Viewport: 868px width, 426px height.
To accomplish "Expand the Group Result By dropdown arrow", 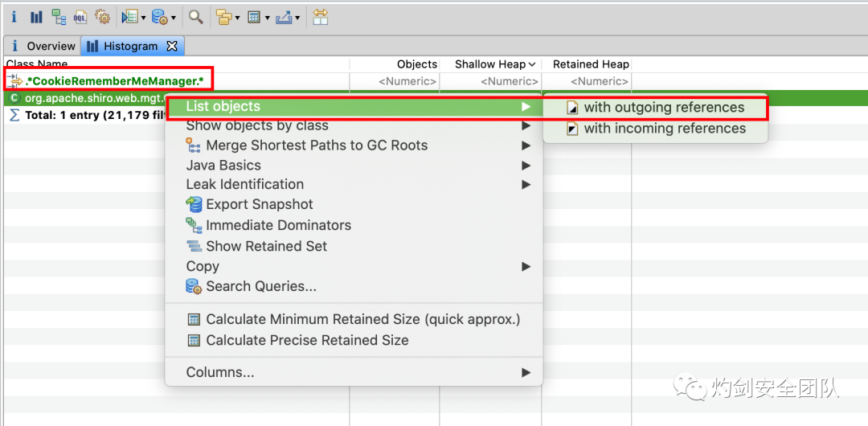I will pos(237,18).
